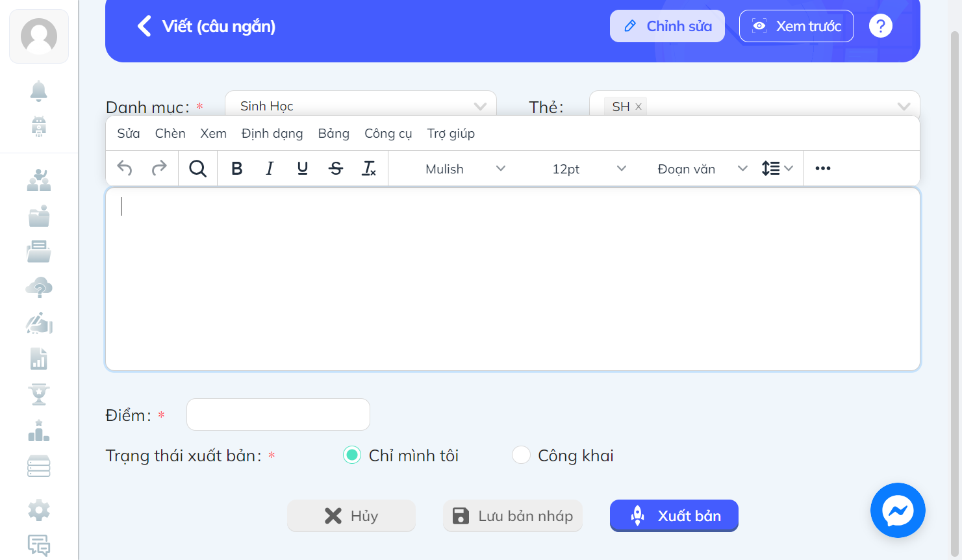Toggle strikethrough formatting
This screenshot has height=560, width=962.
point(336,169)
